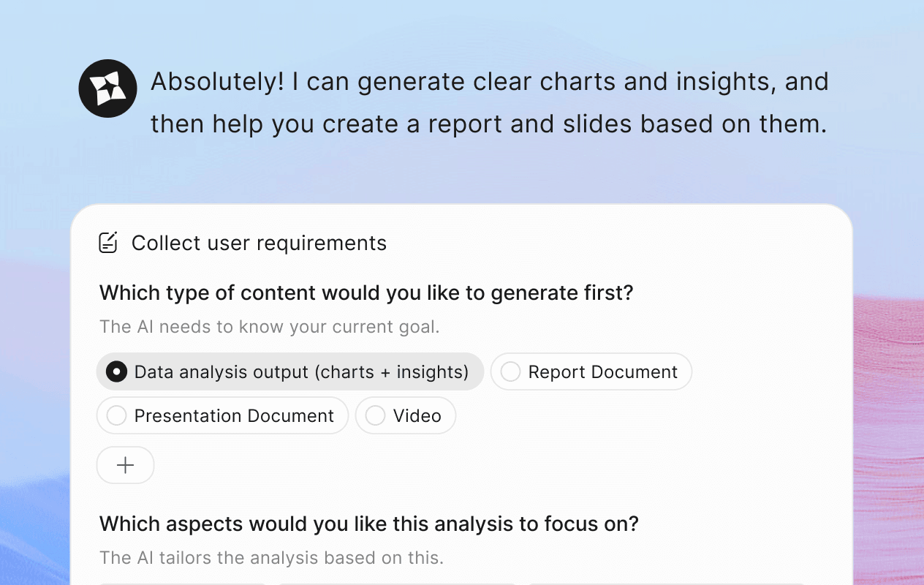924x585 pixels.
Task: Click the 'Absolutely!' line of assistant message
Action: tap(489, 81)
